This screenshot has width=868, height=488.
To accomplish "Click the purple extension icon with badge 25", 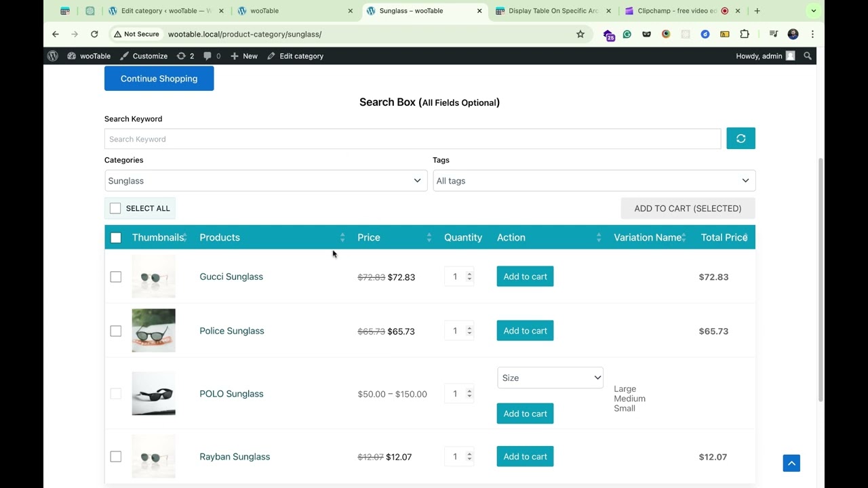I will pos(608,35).
